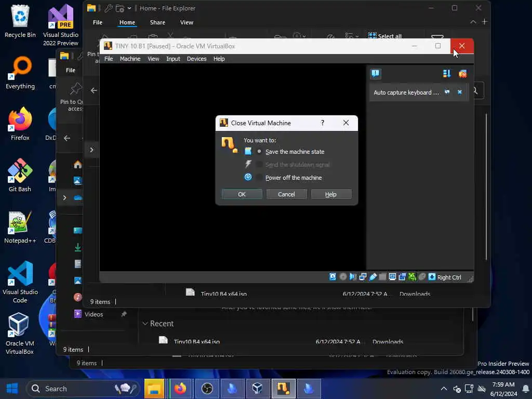Click shared folders icon in VirtualBox status bar

pos(382,277)
